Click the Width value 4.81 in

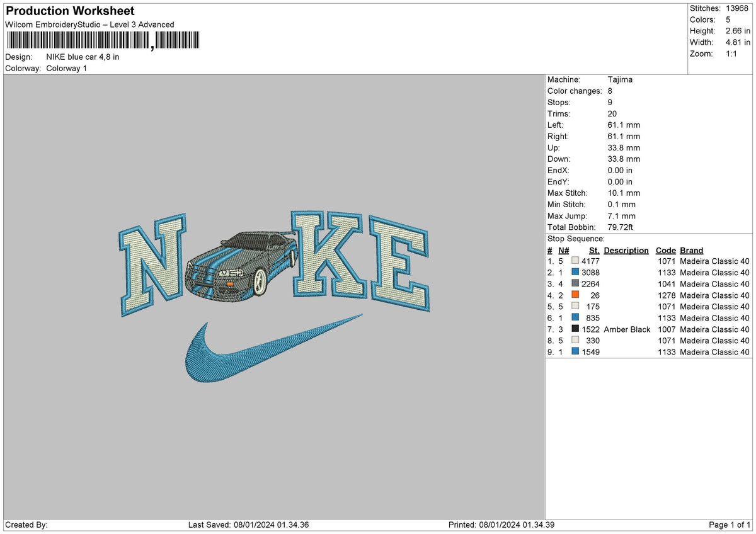pyautogui.click(x=738, y=42)
